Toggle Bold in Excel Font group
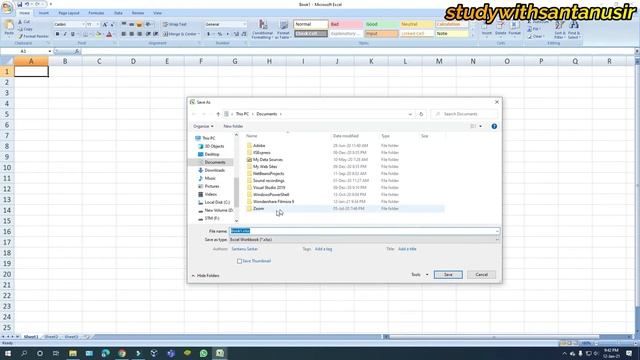 [57, 34]
